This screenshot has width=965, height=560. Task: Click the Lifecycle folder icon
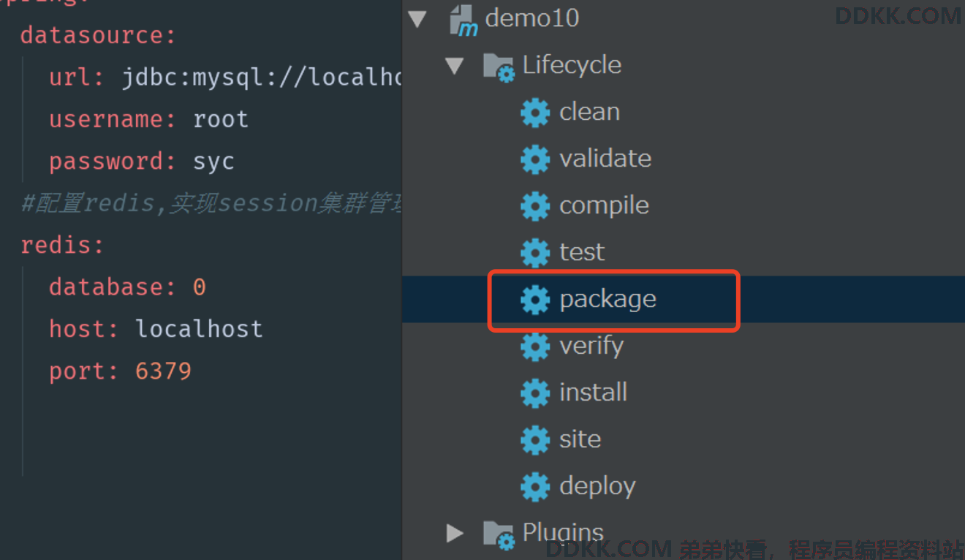499,67
